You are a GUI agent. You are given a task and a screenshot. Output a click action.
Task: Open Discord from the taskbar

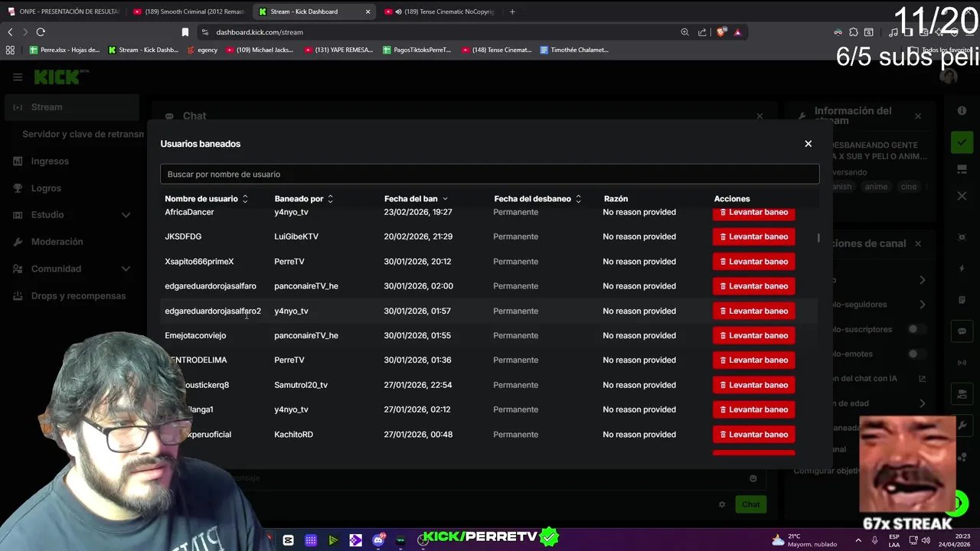(378, 540)
